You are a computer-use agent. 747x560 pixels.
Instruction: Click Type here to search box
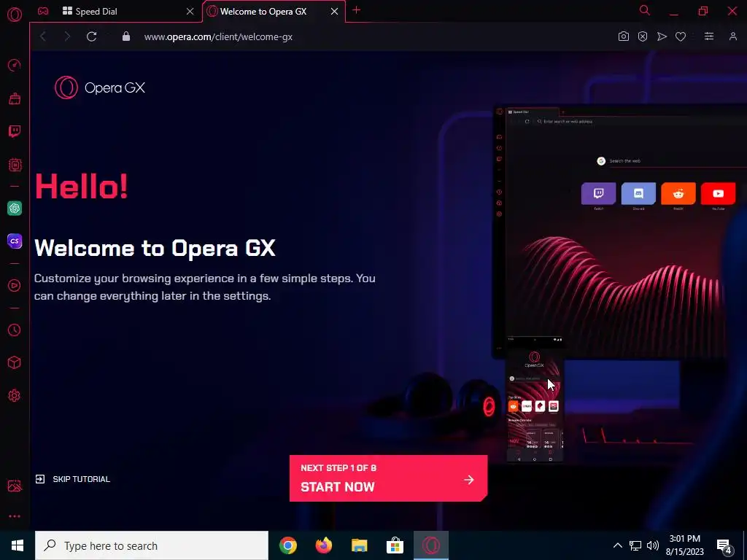pos(152,545)
